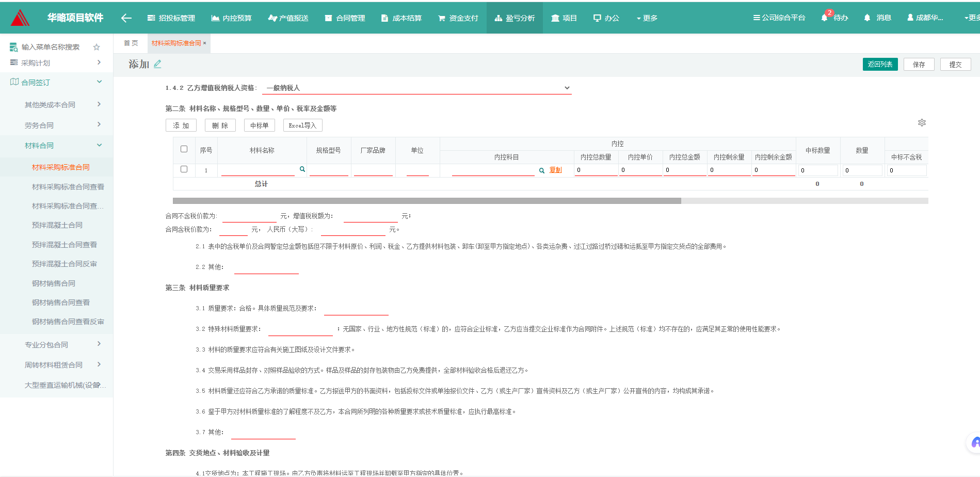Click the favorites star icon

tap(97, 47)
